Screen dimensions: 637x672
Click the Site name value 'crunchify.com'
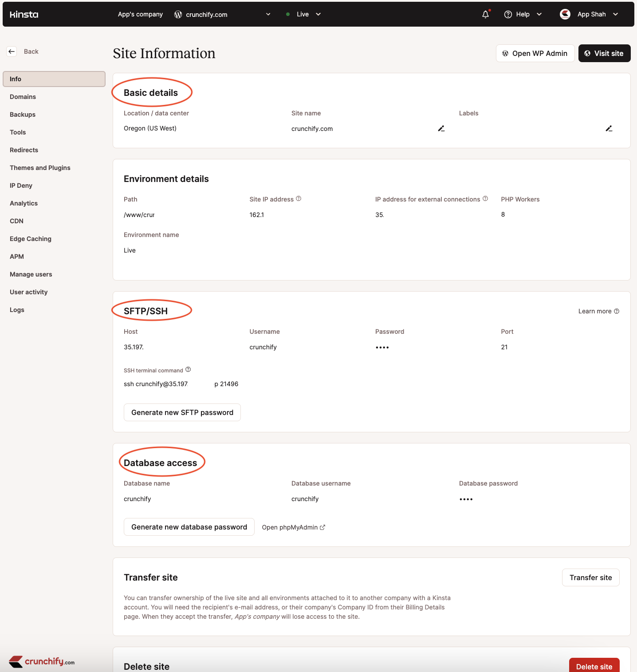[312, 129]
